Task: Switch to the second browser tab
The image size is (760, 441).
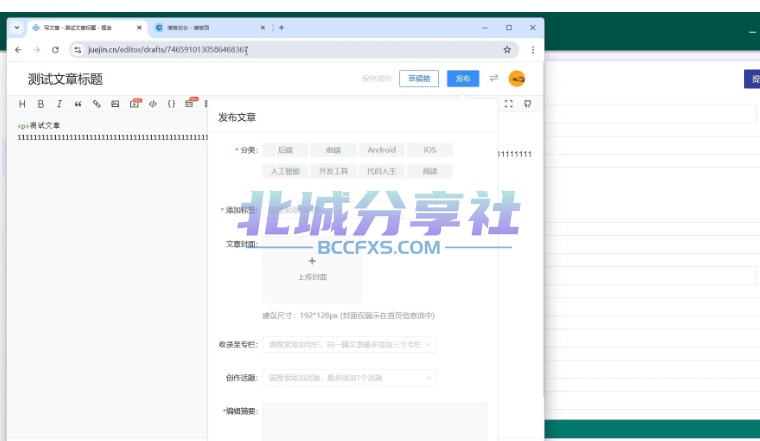Action: click(210, 28)
